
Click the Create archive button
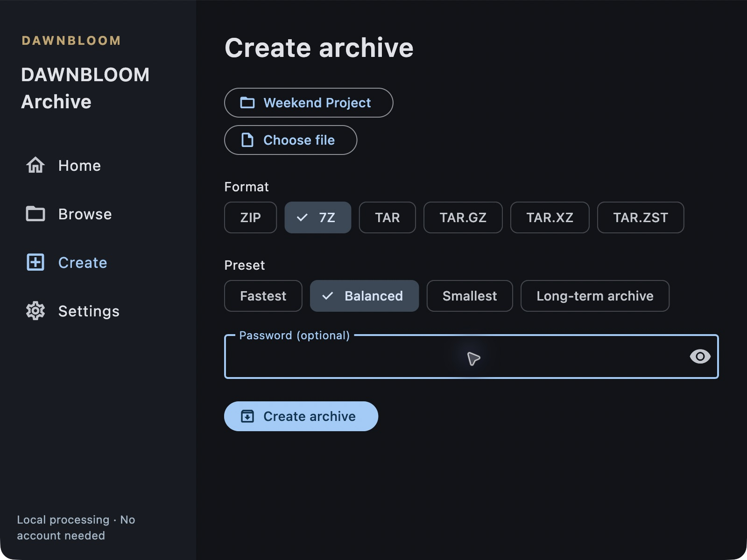click(301, 416)
